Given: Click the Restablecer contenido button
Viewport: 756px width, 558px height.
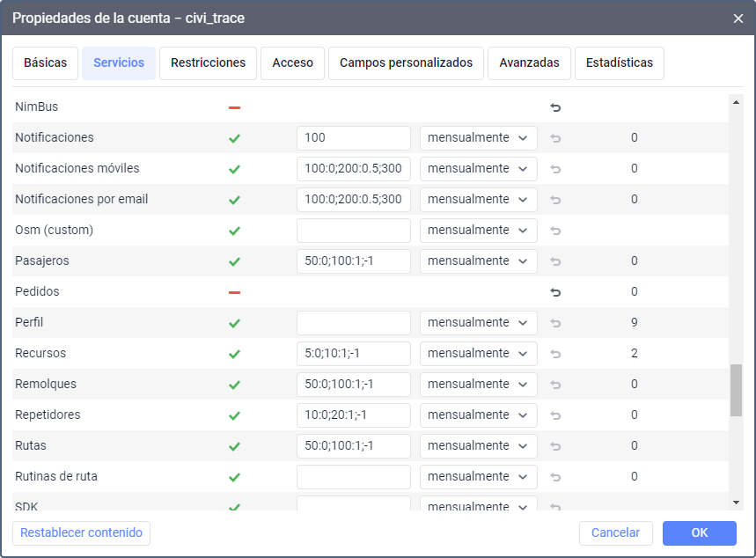Looking at the screenshot, I should [x=81, y=533].
